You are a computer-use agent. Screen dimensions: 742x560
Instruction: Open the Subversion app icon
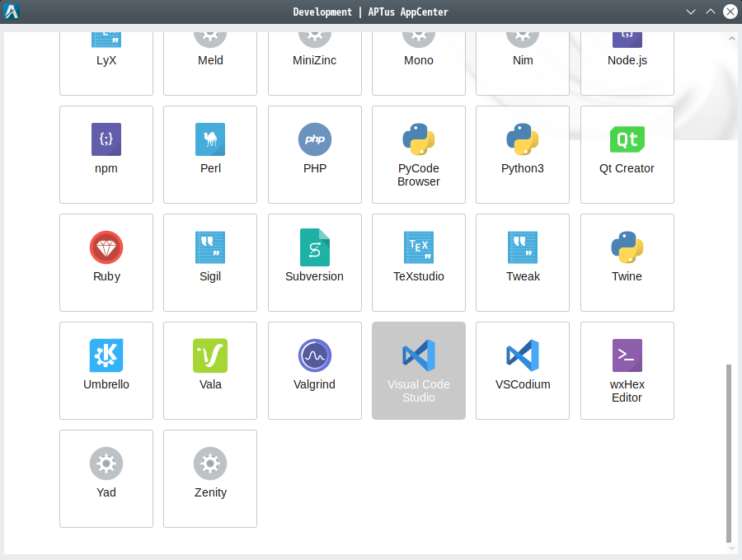[315, 247]
